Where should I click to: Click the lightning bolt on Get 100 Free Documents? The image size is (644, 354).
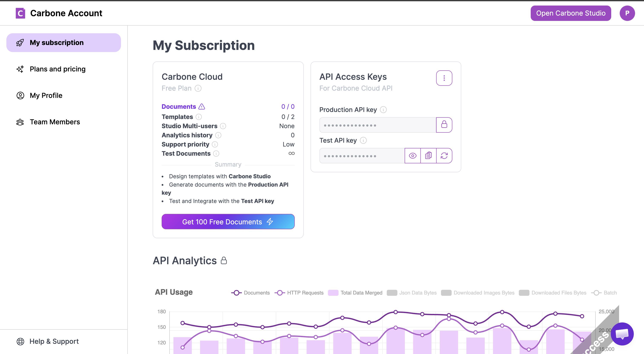tap(270, 222)
